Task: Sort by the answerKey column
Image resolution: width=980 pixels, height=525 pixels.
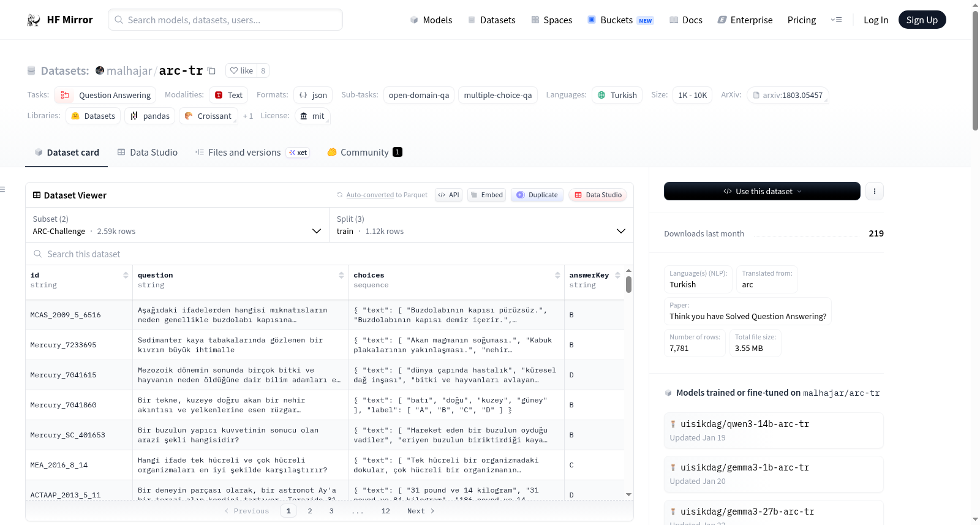Action: point(617,275)
